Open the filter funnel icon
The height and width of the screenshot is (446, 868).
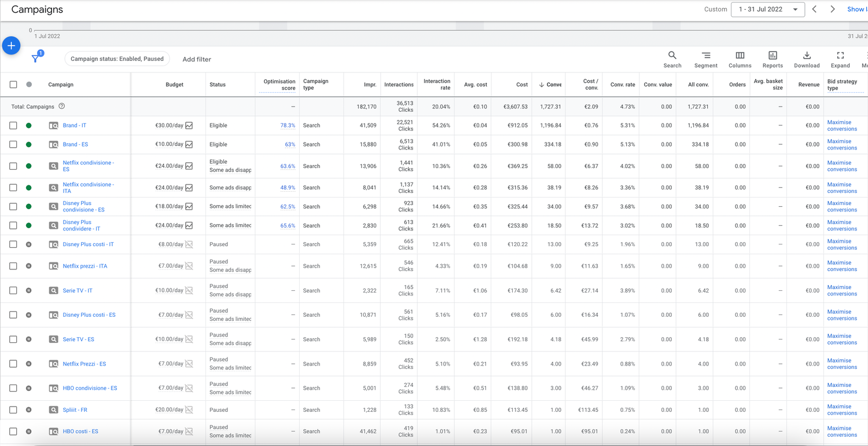tap(36, 58)
